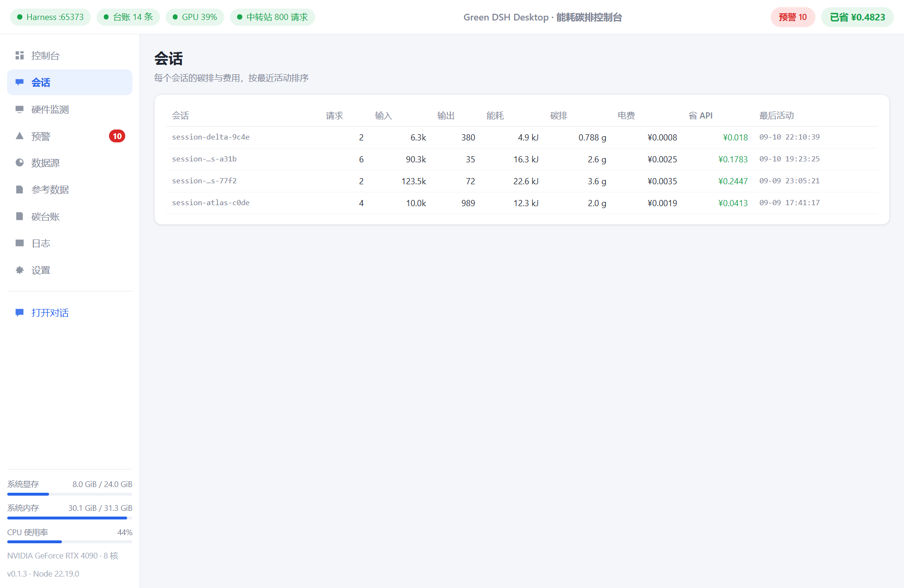This screenshot has width=904, height=588.
Task: Open the 数据源 pie chart icon
Action: 20,163
